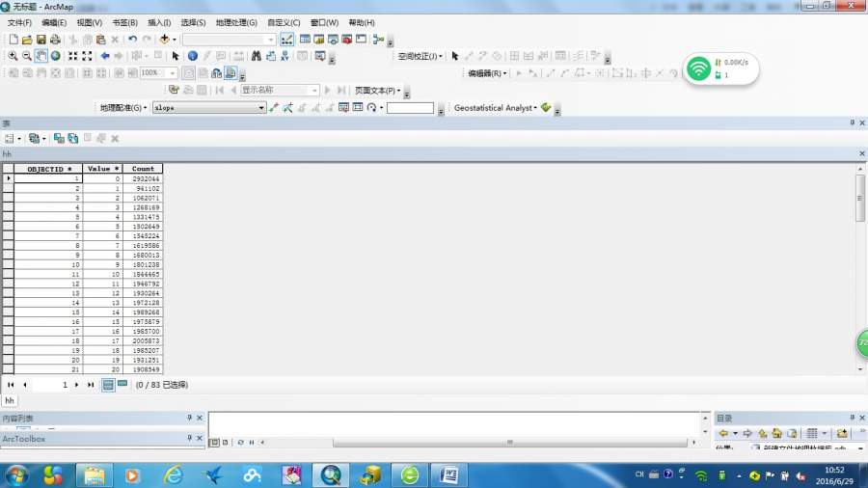Screen dimensions: 868x488
Task: Select the Zoom Out tool
Action: click(x=27, y=56)
